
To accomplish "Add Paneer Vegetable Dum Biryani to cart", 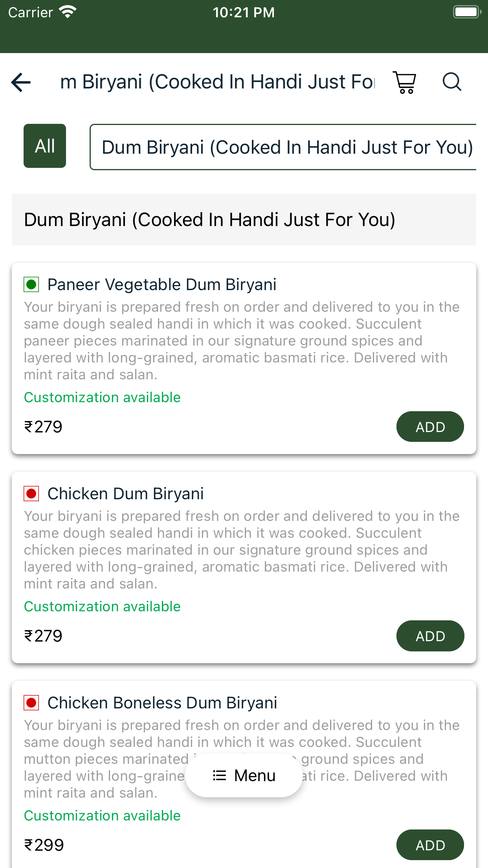I will tap(430, 427).
